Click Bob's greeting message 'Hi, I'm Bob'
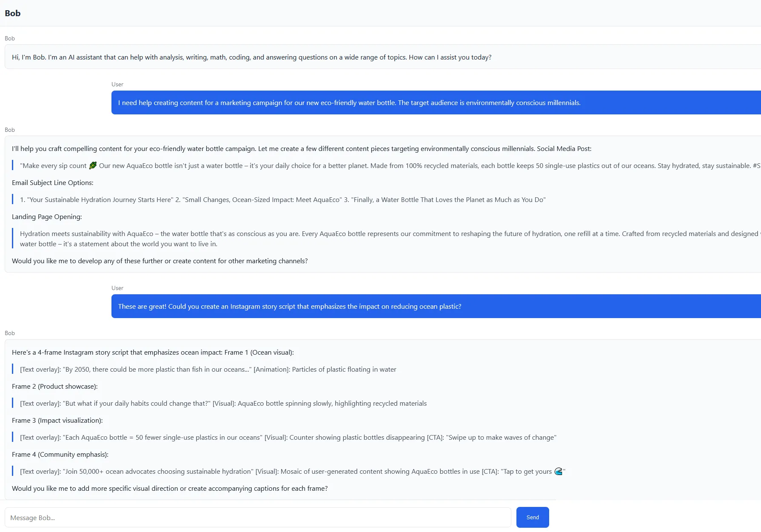The image size is (761, 532). click(x=251, y=57)
